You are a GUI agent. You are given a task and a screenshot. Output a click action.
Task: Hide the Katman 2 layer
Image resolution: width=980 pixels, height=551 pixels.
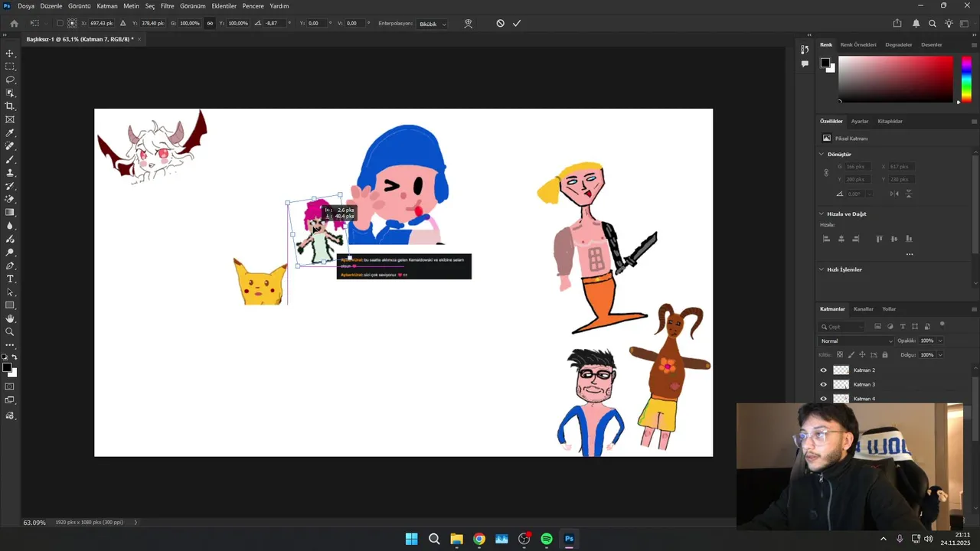click(824, 370)
